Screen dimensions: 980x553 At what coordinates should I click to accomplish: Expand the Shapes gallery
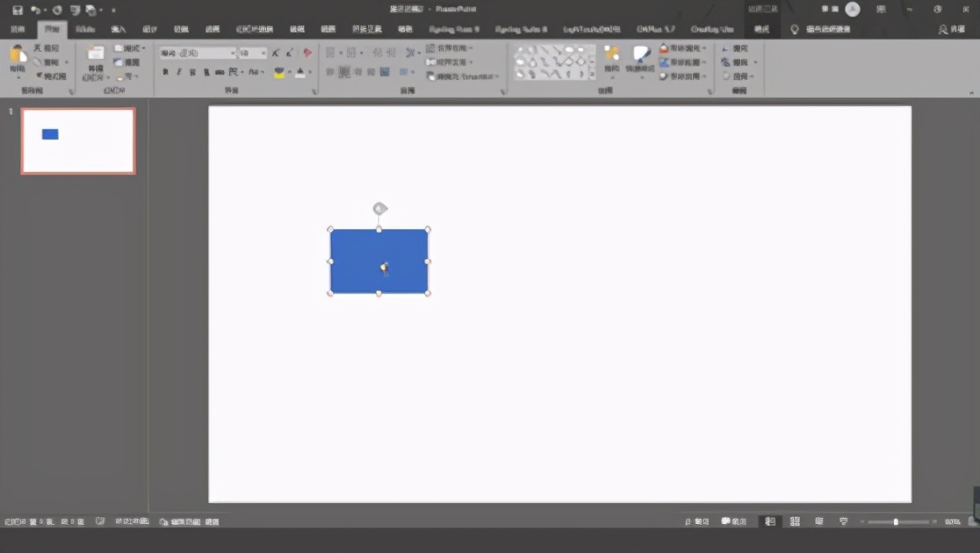[592, 75]
